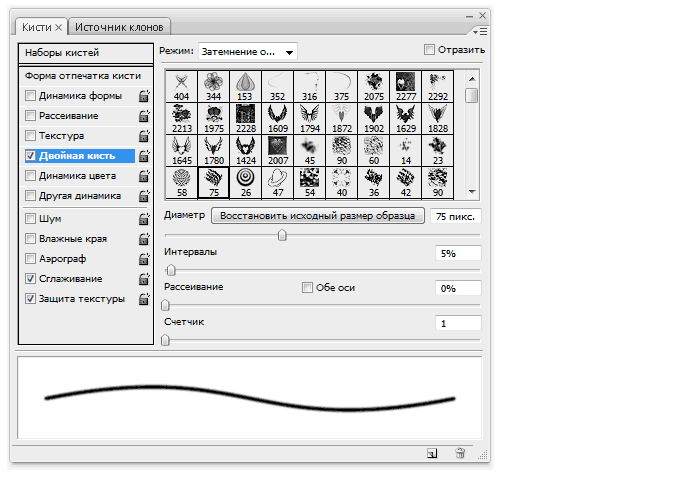Open the Режим blend mode dropdown
697x477 pixels.
247,51
